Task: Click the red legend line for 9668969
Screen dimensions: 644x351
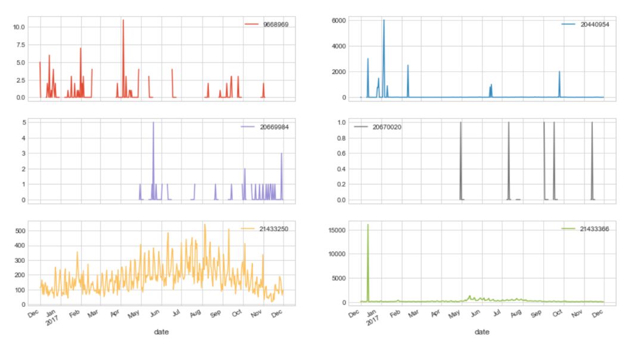Action: coord(252,24)
